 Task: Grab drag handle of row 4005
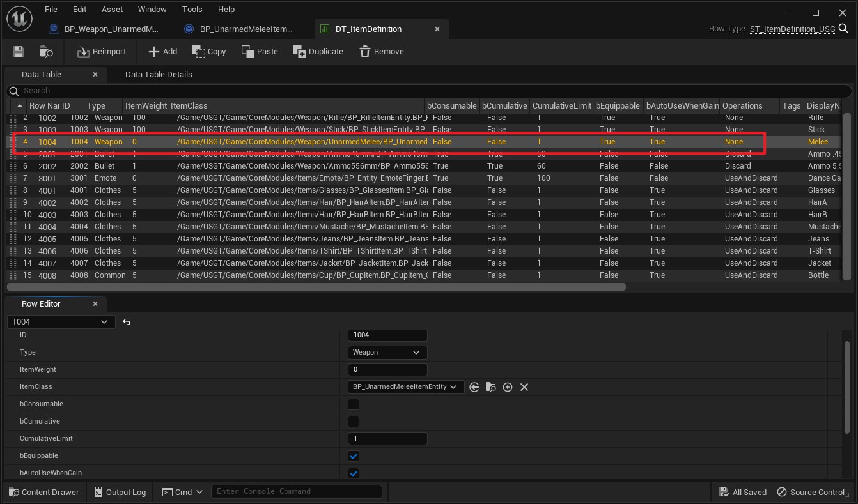point(13,239)
